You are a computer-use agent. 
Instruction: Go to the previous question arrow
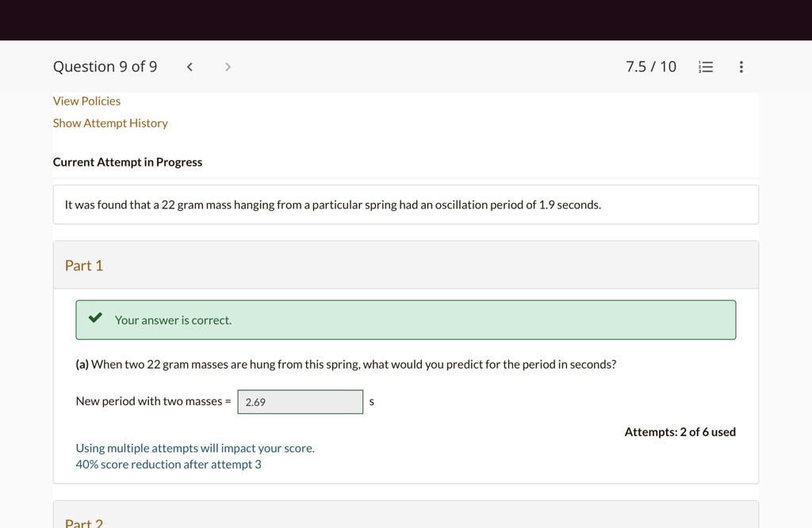[x=190, y=67]
